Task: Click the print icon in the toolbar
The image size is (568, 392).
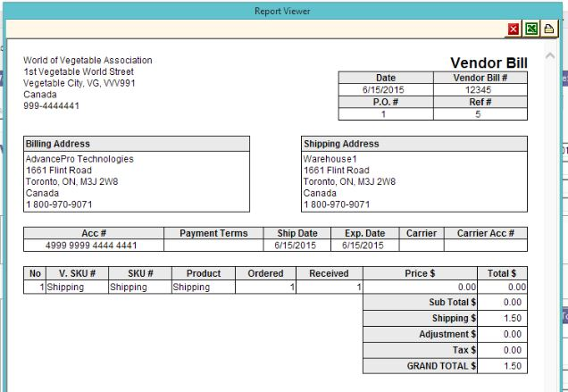Action: [548, 29]
